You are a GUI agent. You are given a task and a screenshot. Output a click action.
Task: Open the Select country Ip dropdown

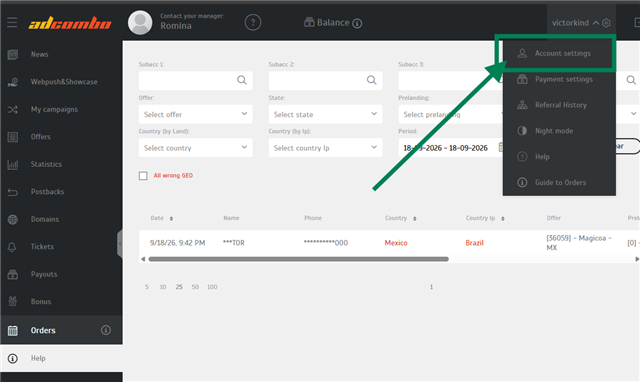pos(325,148)
